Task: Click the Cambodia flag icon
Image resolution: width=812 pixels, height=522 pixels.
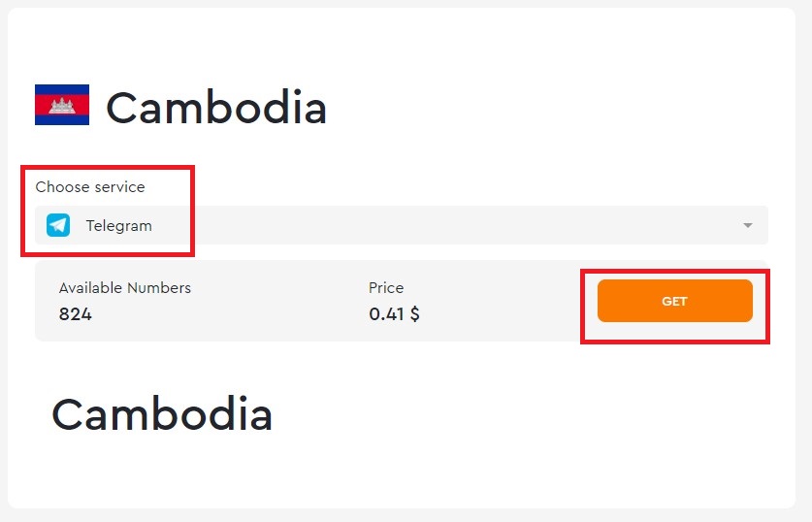Action: pyautogui.click(x=62, y=105)
